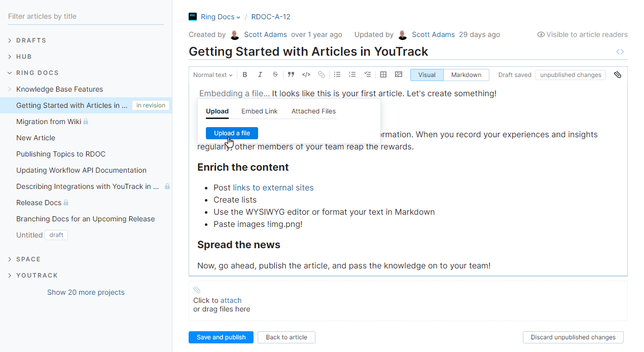Screen dimensions: 644x352
Task: Switch the editor to Markdown mode
Action: point(466,74)
